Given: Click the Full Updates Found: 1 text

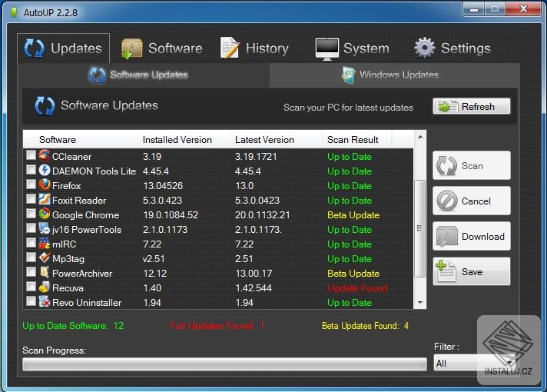Looking at the screenshot, I should click(x=217, y=326).
